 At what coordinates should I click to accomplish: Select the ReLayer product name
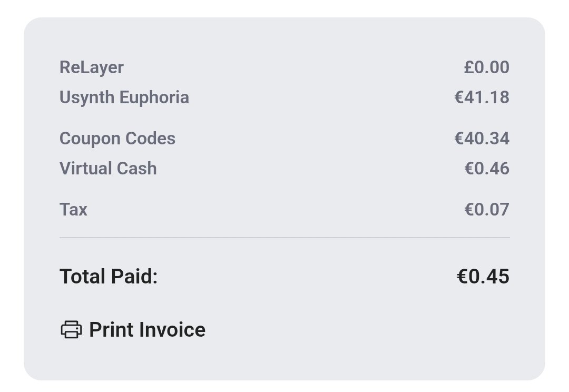coord(92,67)
